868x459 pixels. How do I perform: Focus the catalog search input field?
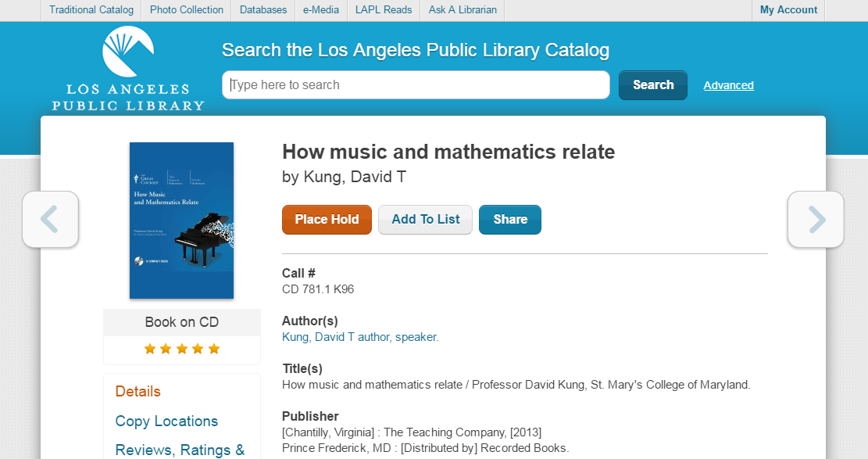coord(416,85)
